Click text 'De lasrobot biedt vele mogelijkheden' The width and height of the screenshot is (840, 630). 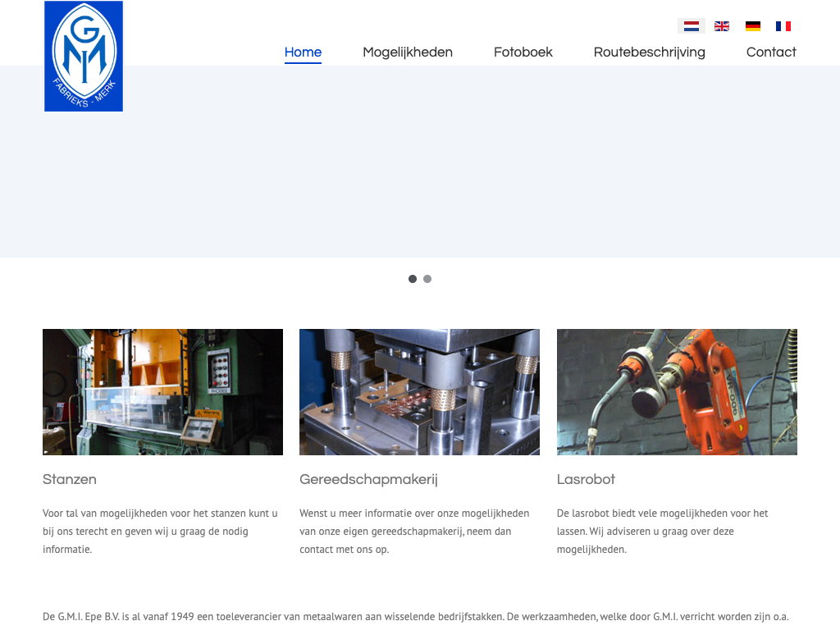641,514
